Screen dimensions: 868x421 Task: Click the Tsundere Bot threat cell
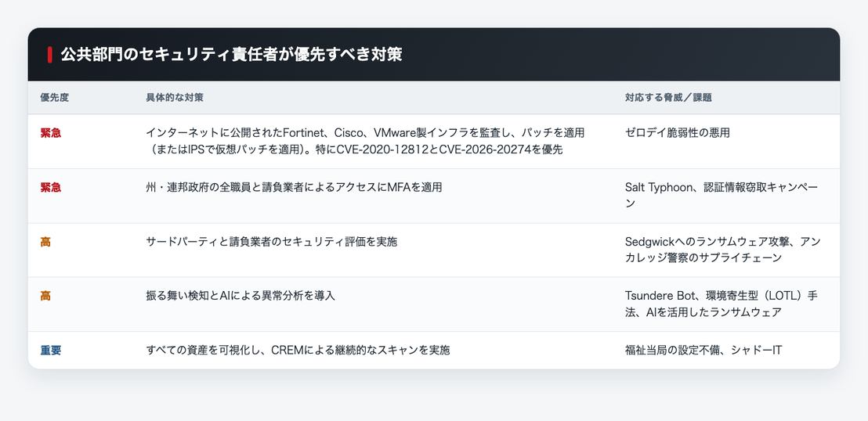coord(722,304)
